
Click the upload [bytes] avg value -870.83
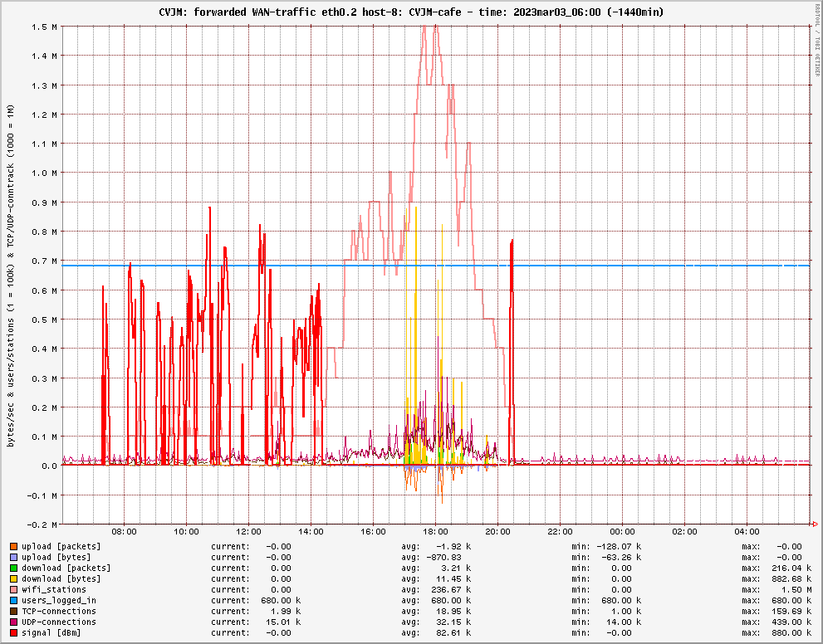(x=444, y=558)
